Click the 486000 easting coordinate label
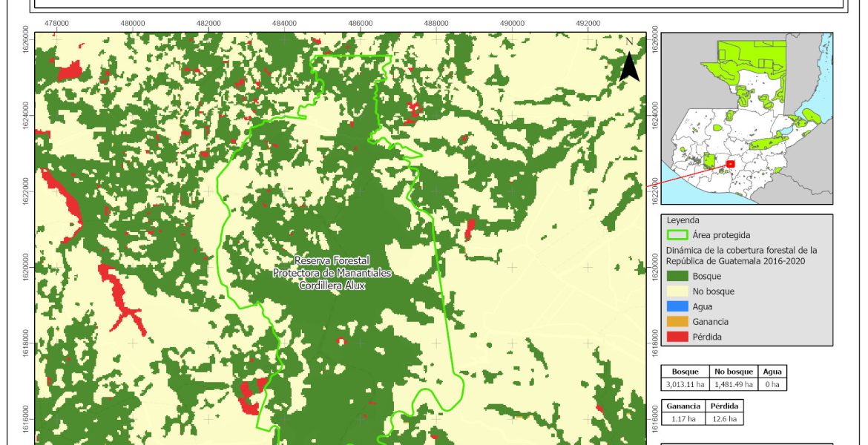This screenshot has width=868, height=445. 361,23
